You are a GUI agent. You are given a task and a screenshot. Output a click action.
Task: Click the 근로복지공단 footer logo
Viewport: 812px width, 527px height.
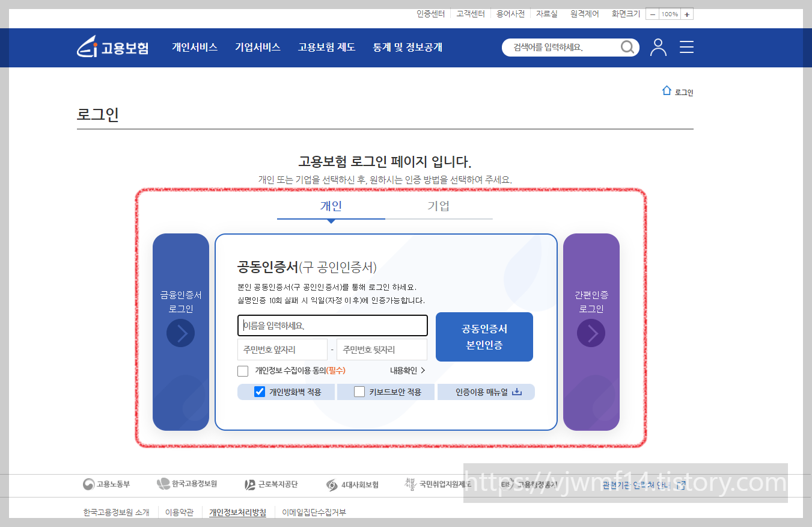pos(271,484)
